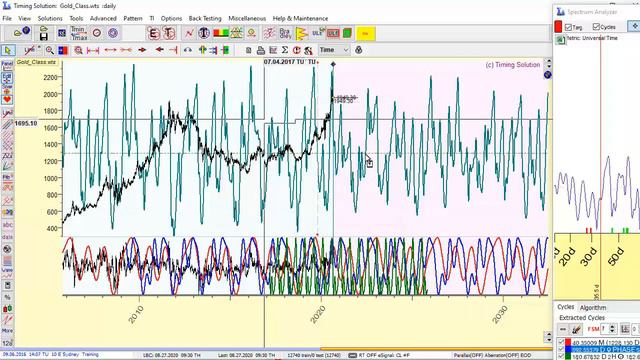Image resolution: width=640 pixels, height=360 pixels.
Task: Click the Tmin Tmax toolbar button
Action: click(x=78, y=33)
